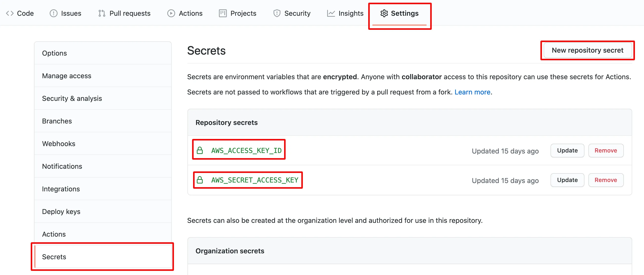Click the Code brackets icon
Screen dimensions: 644x275
pyautogui.click(x=10, y=13)
